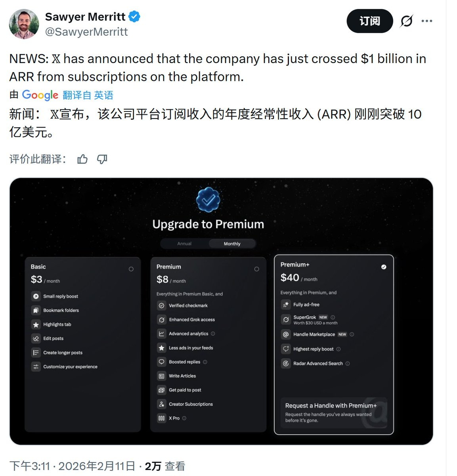This screenshot has height=476, width=457.
Task: Open the @SawyerMerritt handle link
Action: point(86,32)
